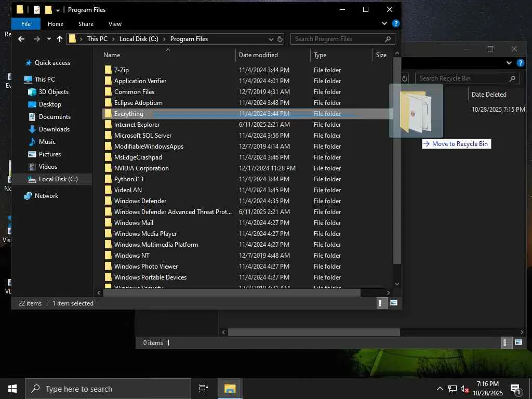Click the Forward arrow in Program Files window
This screenshot has width=532, height=399.
pyautogui.click(x=37, y=39)
